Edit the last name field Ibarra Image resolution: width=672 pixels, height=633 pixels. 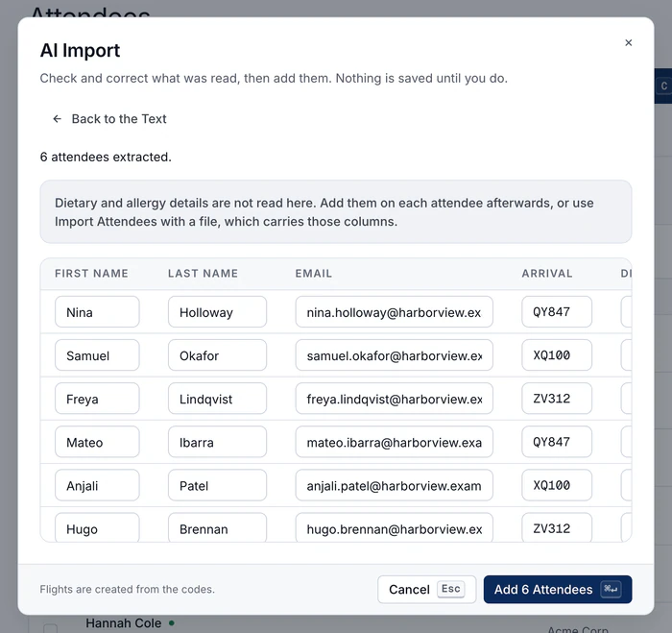click(217, 442)
